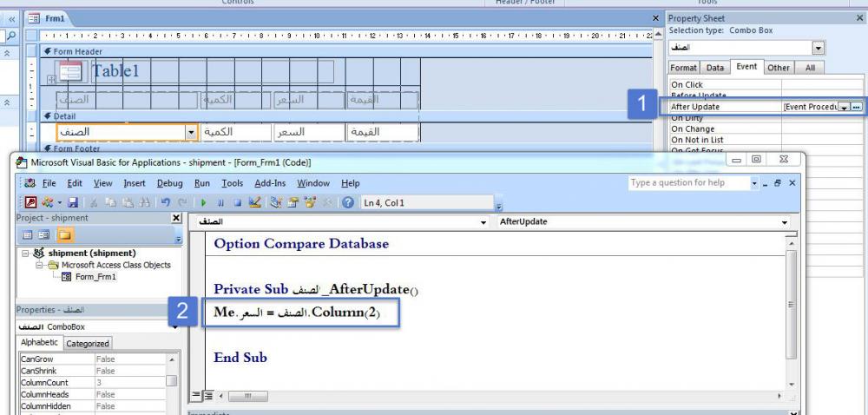Click the Insert Module toolbar icon

click(47, 202)
